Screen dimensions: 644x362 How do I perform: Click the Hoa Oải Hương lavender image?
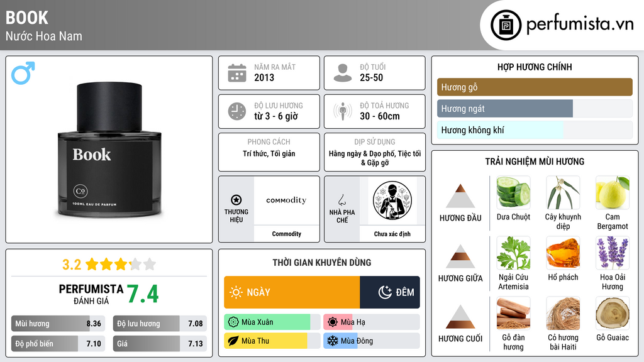(x=613, y=253)
